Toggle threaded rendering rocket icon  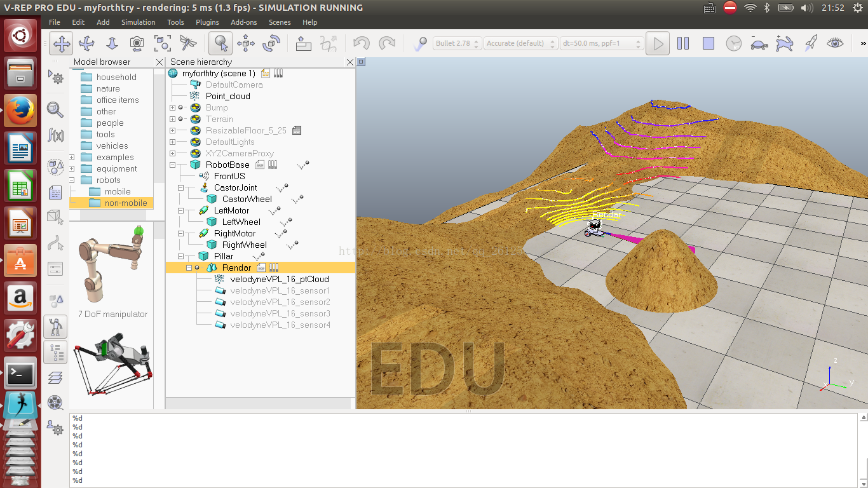[810, 43]
